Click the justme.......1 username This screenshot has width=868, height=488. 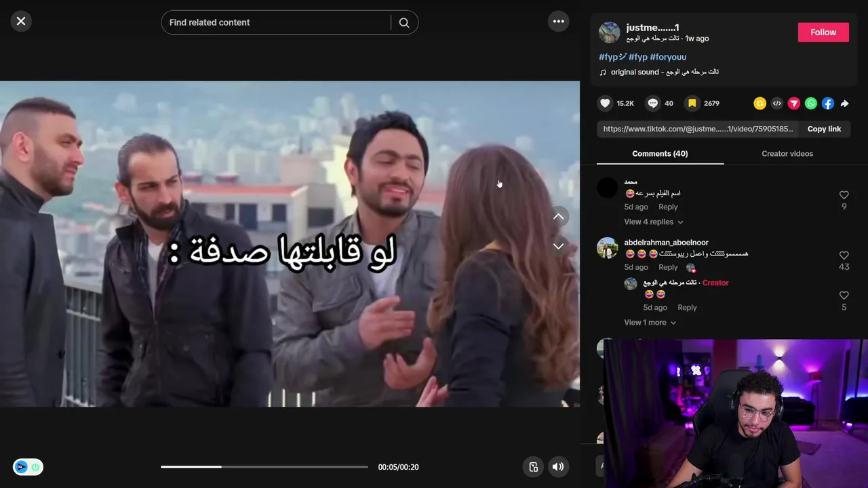click(x=652, y=28)
